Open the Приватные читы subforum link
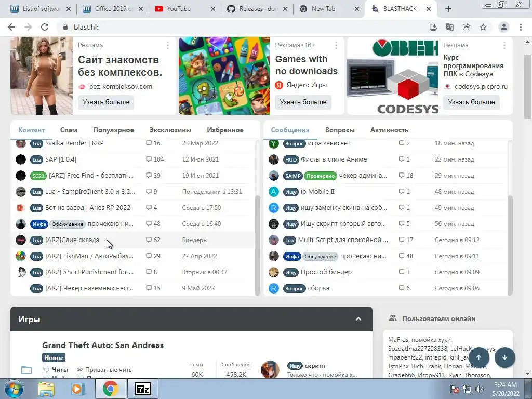Image resolution: width=532 pixels, height=399 pixels. pyautogui.click(x=109, y=369)
